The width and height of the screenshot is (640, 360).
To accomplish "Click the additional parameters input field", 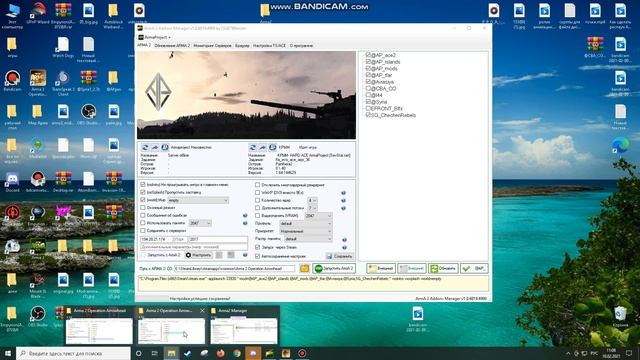I will click(193, 247).
